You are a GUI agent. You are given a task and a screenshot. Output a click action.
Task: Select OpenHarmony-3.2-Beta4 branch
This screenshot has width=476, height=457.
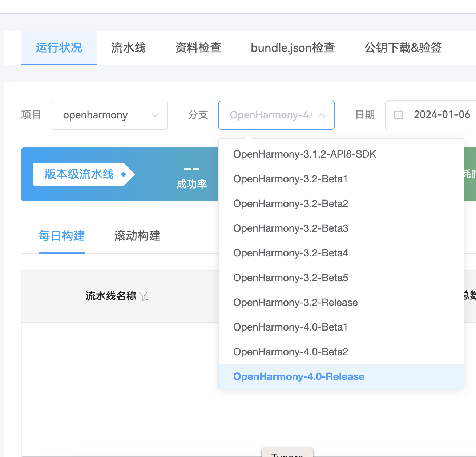coord(341,253)
